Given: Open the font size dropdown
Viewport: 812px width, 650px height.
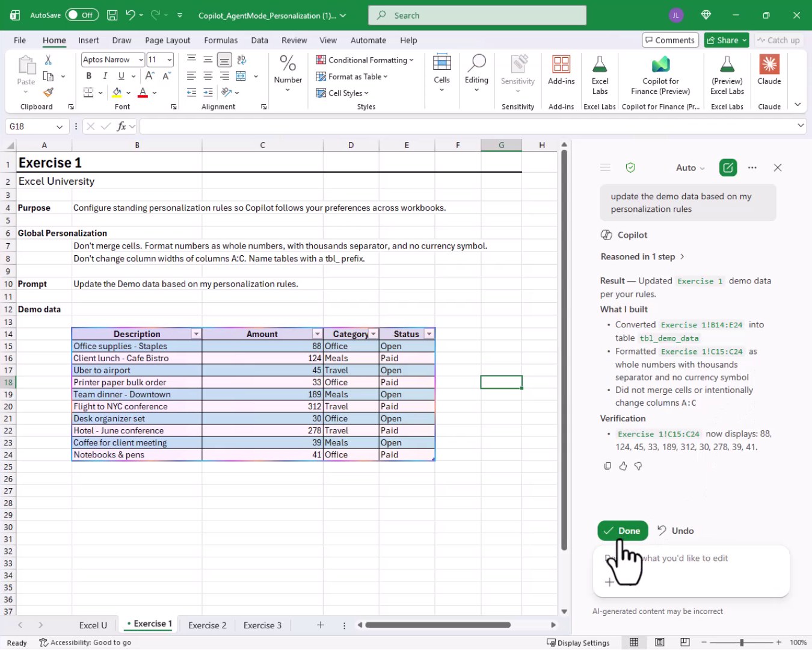Looking at the screenshot, I should 170,60.
